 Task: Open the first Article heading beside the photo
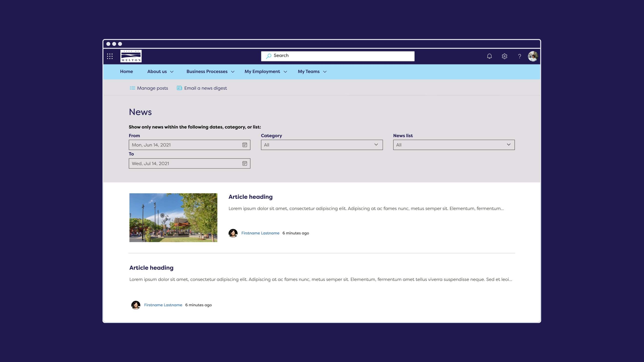pos(251,197)
